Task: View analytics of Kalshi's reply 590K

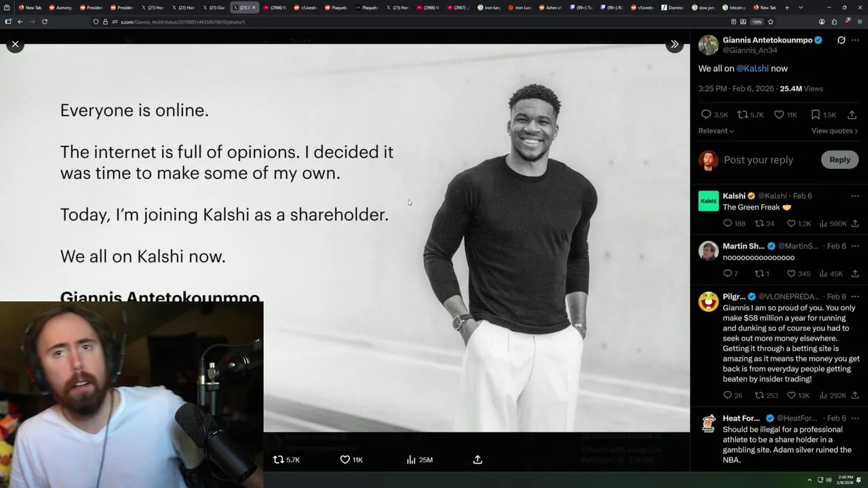Action: pos(833,224)
